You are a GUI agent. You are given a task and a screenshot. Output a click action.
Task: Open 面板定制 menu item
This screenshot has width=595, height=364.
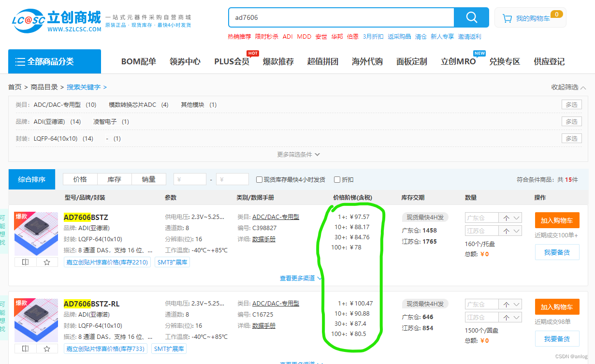click(412, 62)
